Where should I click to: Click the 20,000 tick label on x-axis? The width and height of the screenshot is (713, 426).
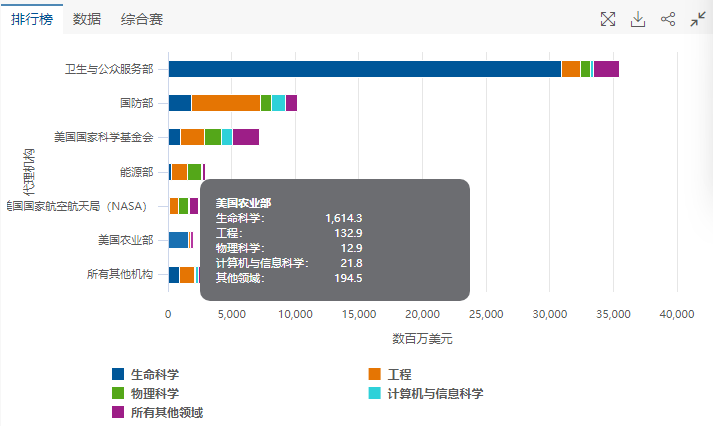[x=422, y=314]
